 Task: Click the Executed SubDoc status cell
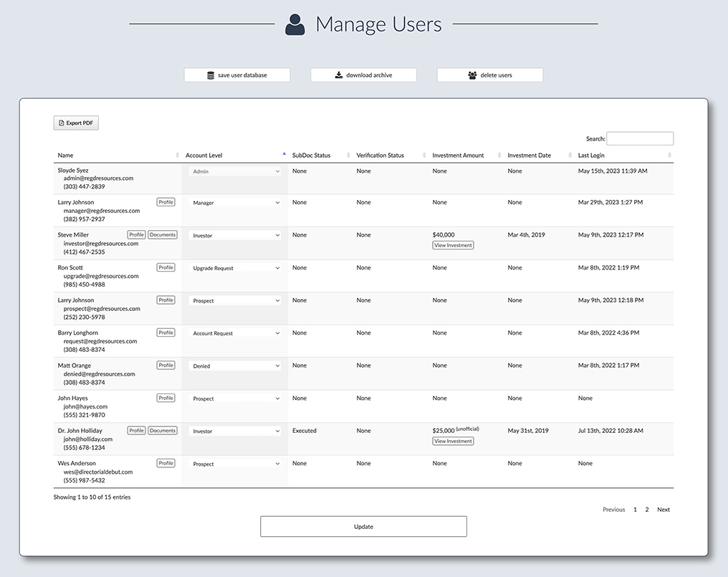[x=304, y=431]
